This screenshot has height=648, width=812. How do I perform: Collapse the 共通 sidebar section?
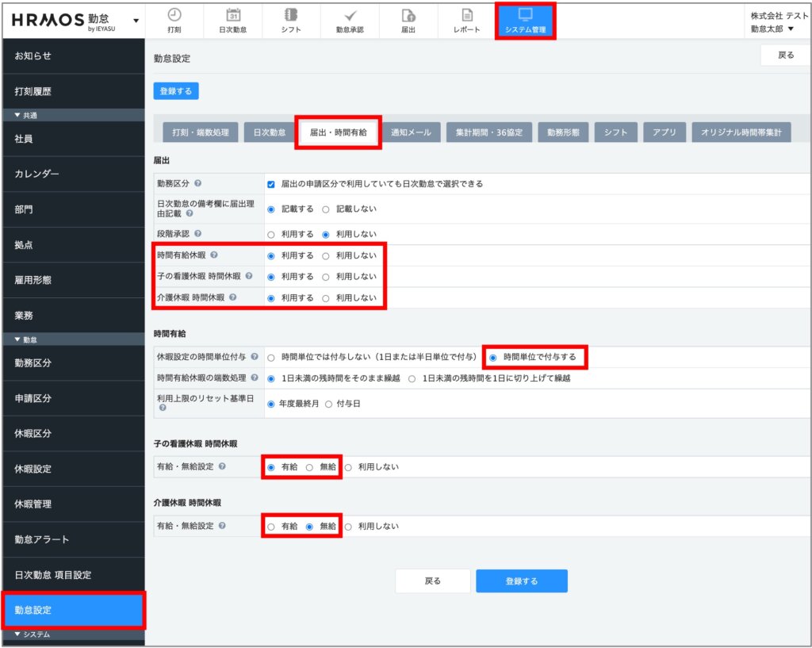[x=18, y=116]
